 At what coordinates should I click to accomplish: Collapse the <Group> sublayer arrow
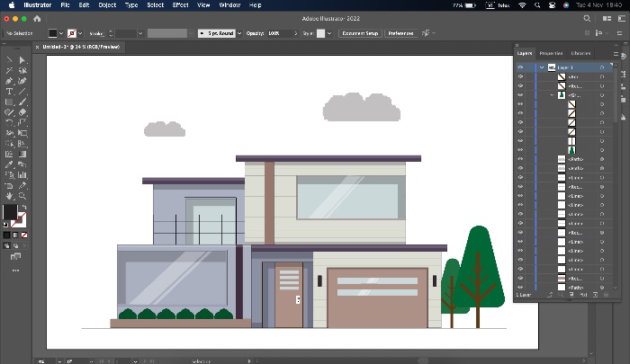(552, 95)
